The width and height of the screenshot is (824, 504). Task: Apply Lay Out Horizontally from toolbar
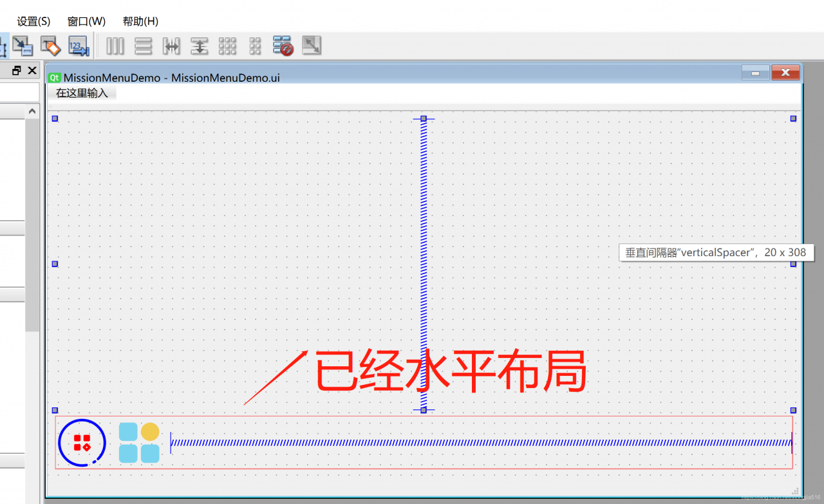click(115, 46)
